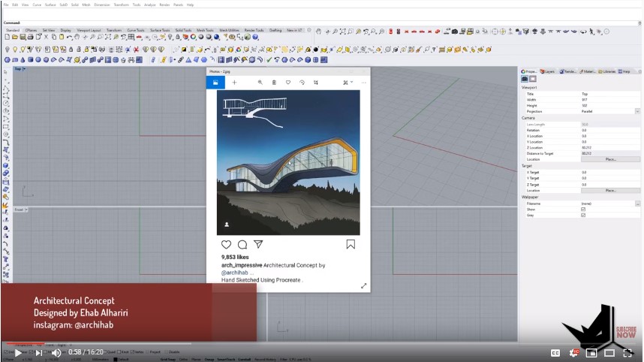Rotate icon in Photos window toolbar
Viewport: 644px width, 362px height.
click(x=302, y=82)
